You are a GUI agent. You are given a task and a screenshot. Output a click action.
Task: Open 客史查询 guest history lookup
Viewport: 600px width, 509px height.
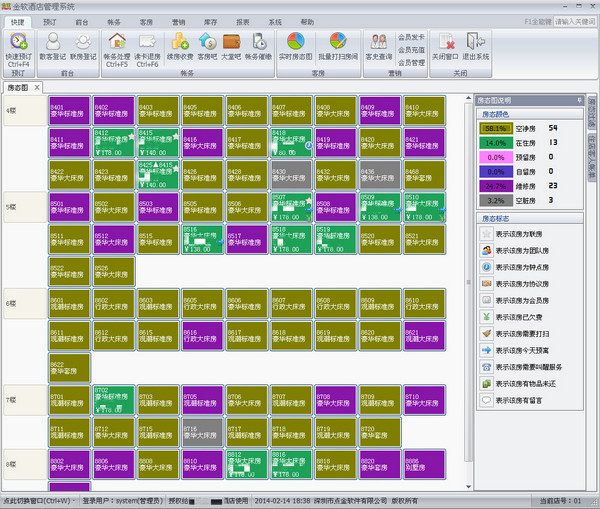(x=378, y=44)
